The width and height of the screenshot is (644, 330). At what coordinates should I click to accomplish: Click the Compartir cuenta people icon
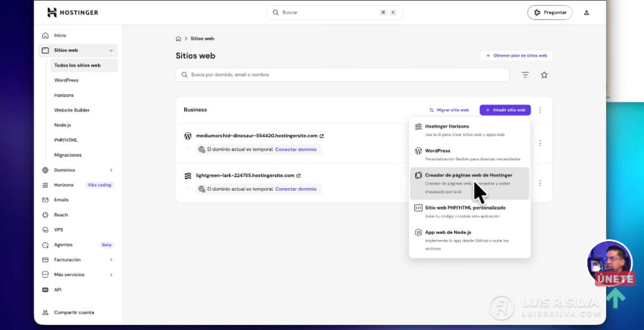[45, 313]
